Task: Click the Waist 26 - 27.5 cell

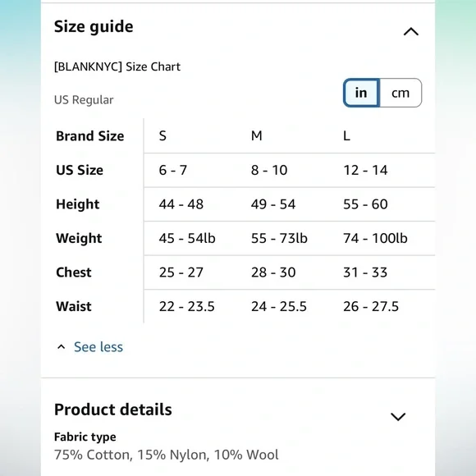Action: click(371, 306)
